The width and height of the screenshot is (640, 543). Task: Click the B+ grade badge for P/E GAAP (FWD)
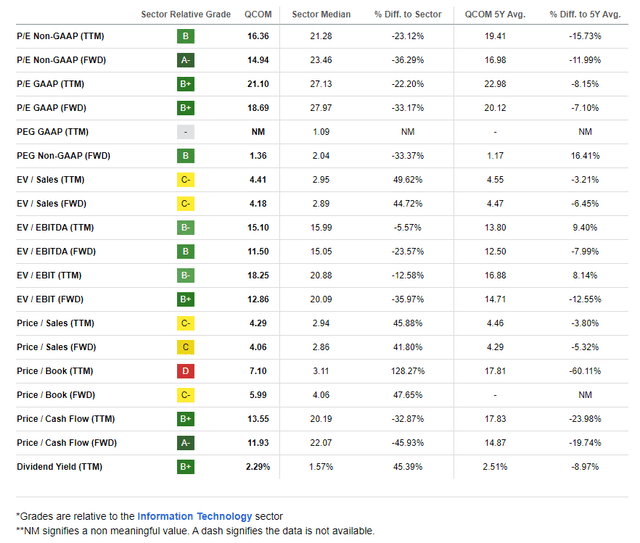tap(186, 108)
